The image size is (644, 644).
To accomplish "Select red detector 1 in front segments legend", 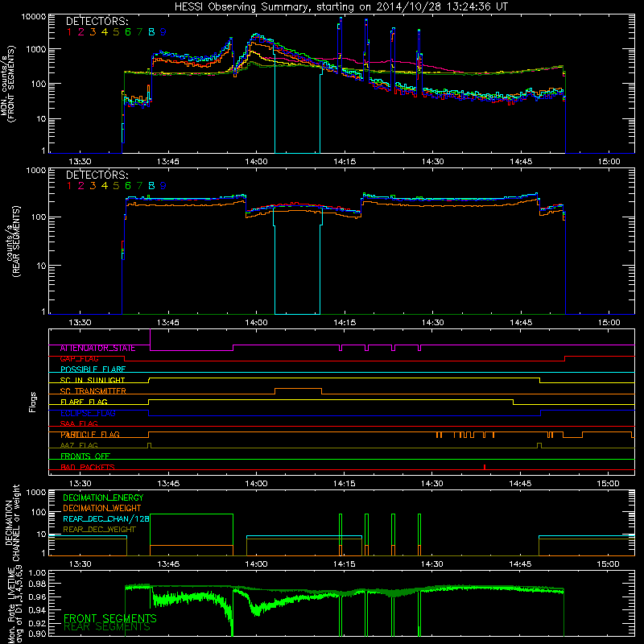I will click(x=69, y=32).
